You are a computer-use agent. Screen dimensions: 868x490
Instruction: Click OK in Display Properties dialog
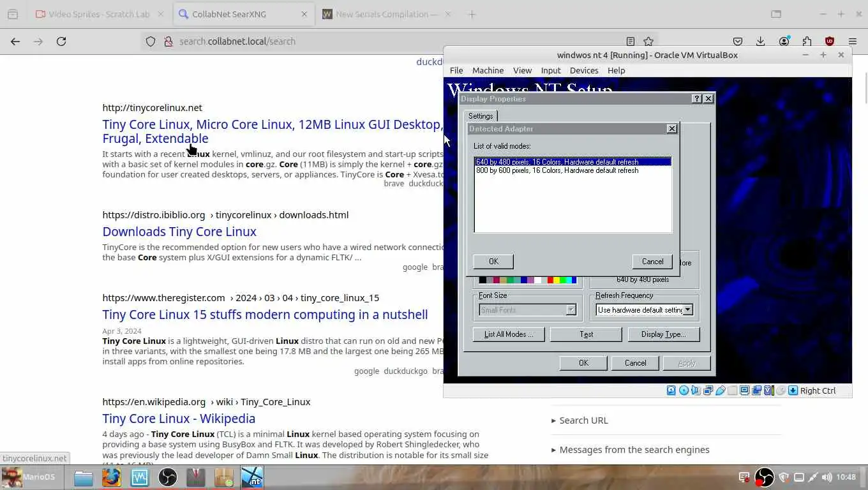click(x=583, y=363)
